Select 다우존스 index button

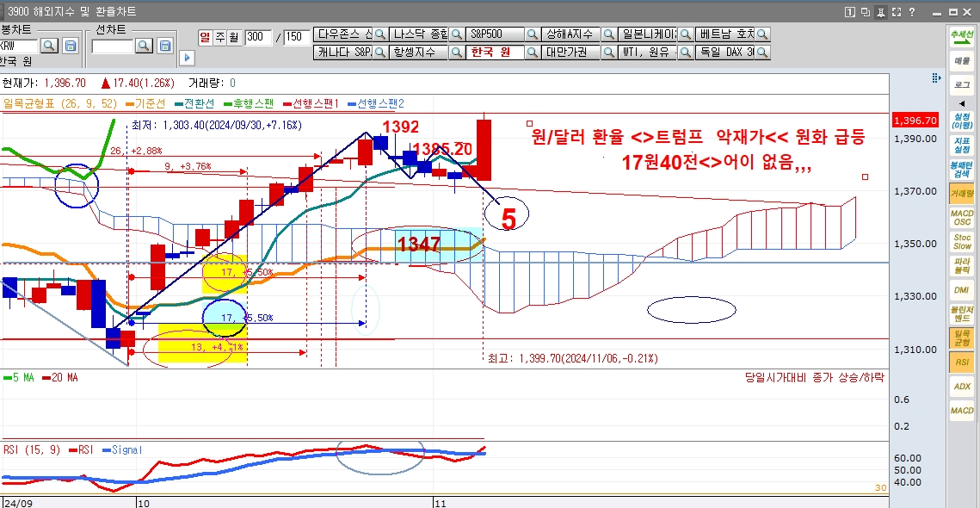click(343, 34)
